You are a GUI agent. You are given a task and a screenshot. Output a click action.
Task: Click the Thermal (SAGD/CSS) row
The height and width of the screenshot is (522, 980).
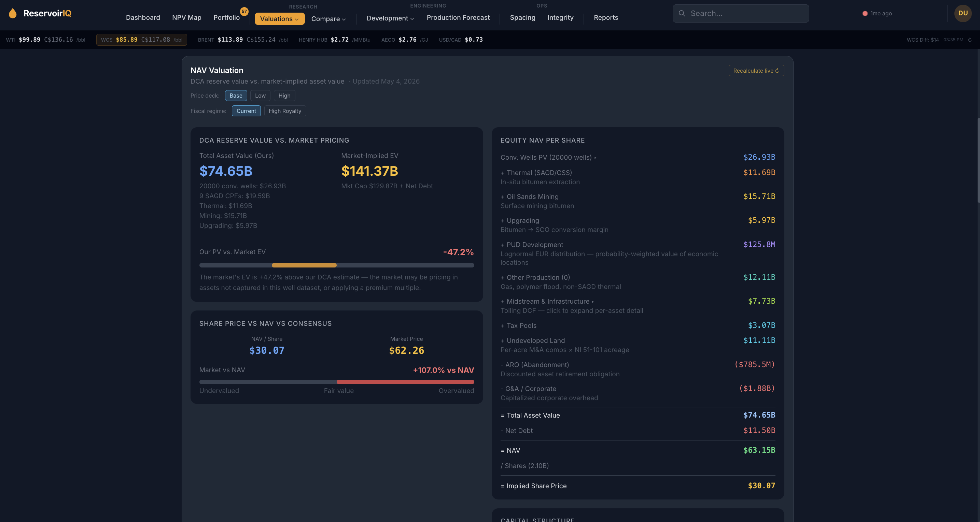tap(638, 177)
